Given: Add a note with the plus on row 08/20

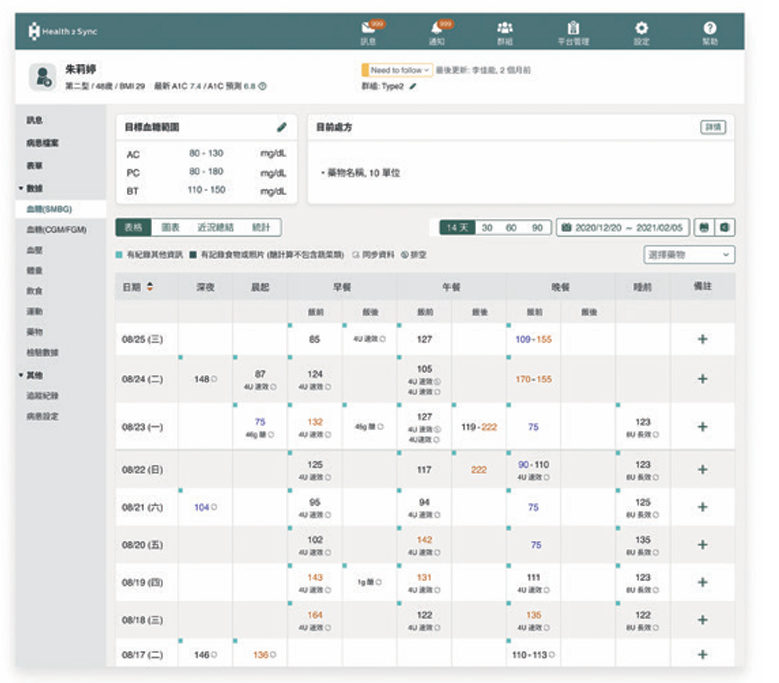Looking at the screenshot, I should tap(702, 545).
